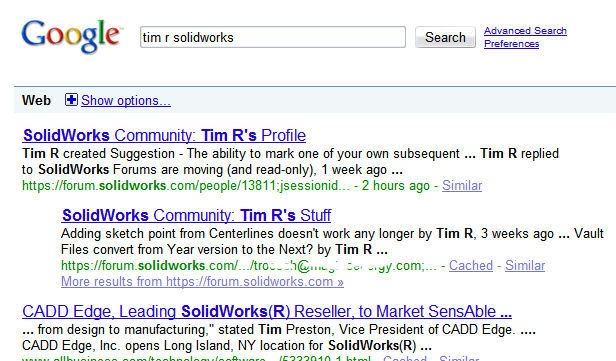Open SolidWorks Community: Tim R's Profile result
Viewport: 616px width, 361px height.
(x=164, y=135)
